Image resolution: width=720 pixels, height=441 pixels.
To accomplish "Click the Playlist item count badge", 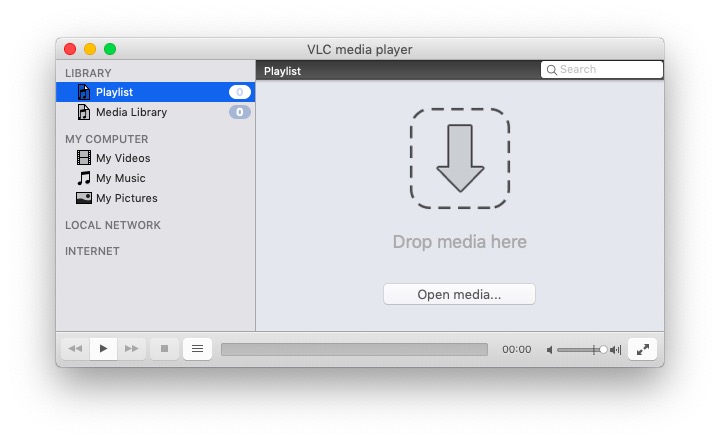I will tap(240, 92).
